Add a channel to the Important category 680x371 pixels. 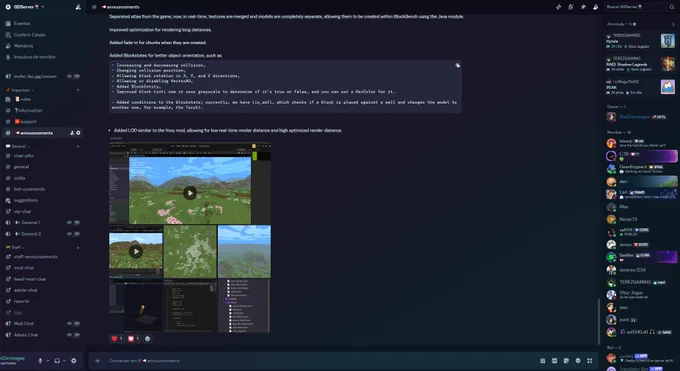tap(78, 90)
